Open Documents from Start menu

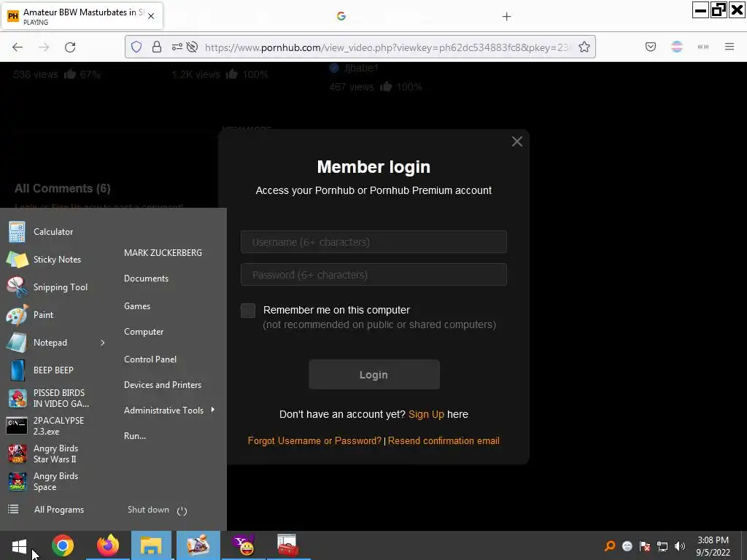coord(146,279)
